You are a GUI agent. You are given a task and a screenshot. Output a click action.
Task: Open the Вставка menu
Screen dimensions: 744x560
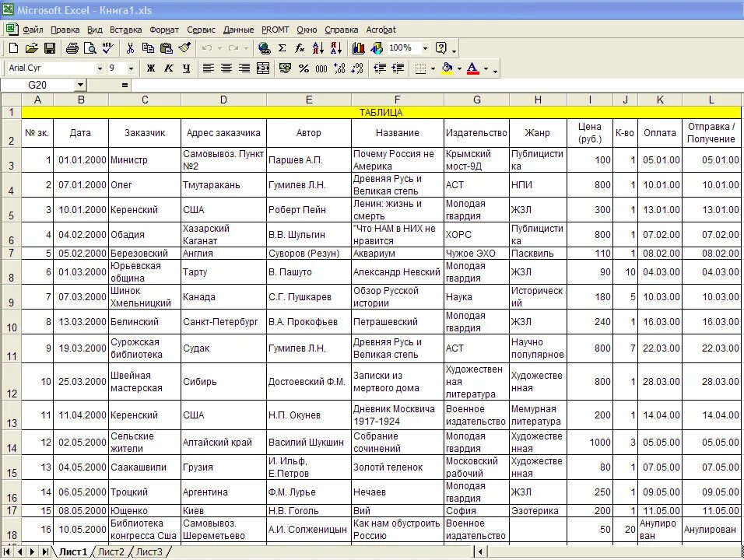tap(126, 30)
